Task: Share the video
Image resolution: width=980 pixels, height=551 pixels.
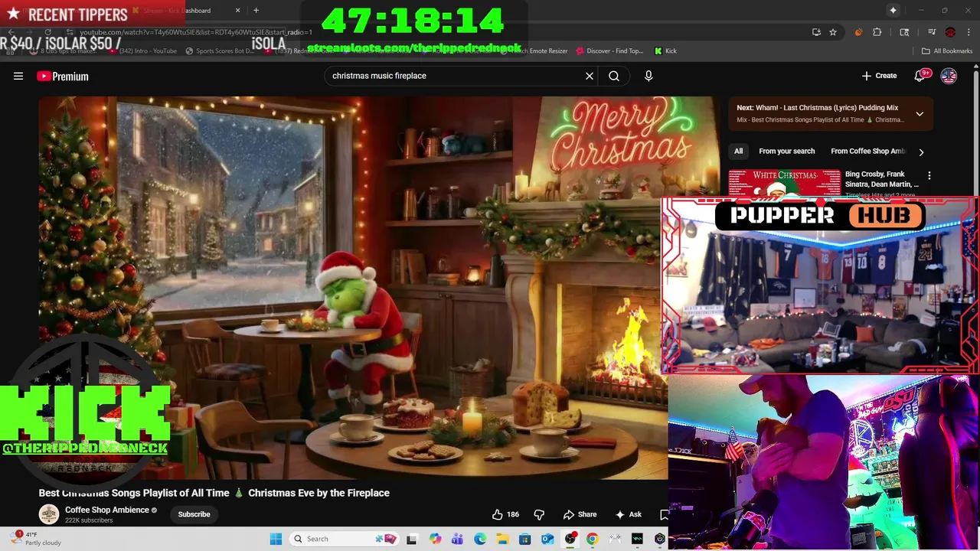Action: point(580,514)
